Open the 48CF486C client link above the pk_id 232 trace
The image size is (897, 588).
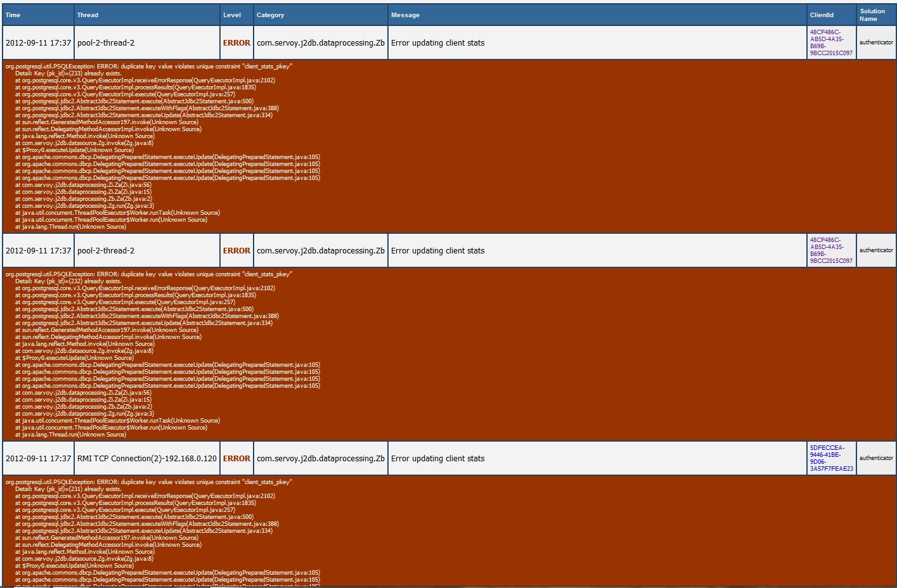point(831,250)
